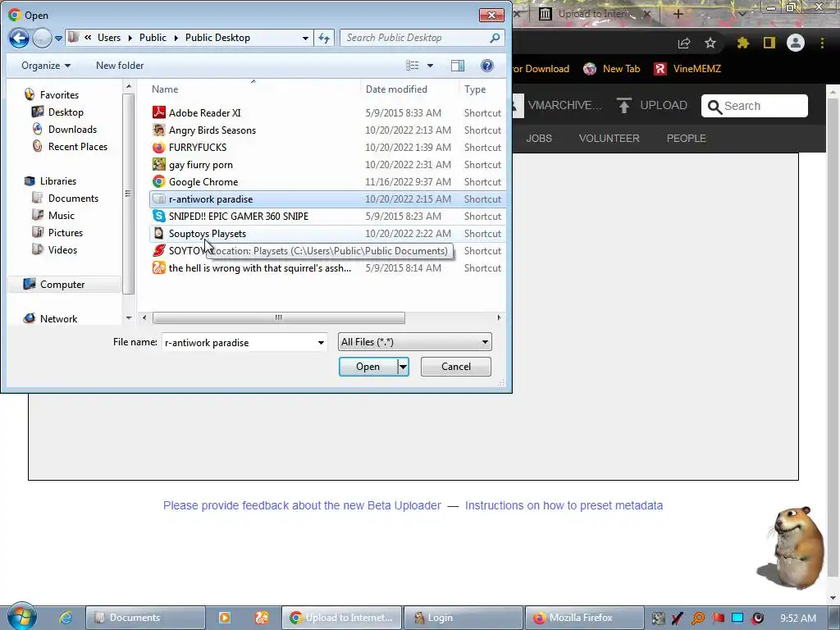Click Public in the address breadcrumb
The image size is (840, 630).
pos(153,38)
